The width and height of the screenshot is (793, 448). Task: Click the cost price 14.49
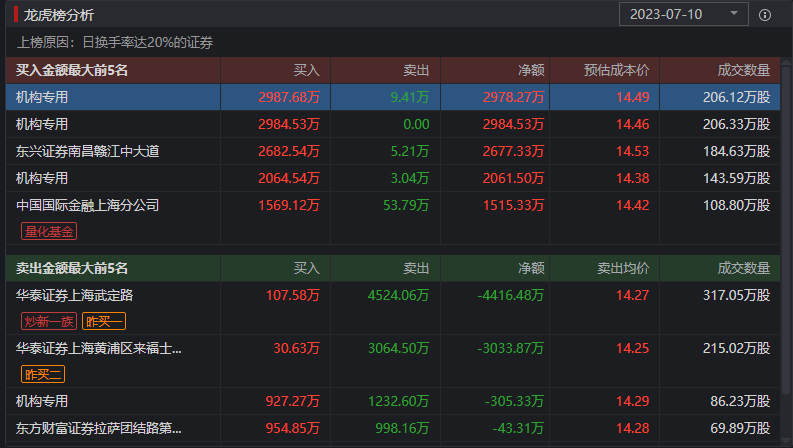pos(633,97)
